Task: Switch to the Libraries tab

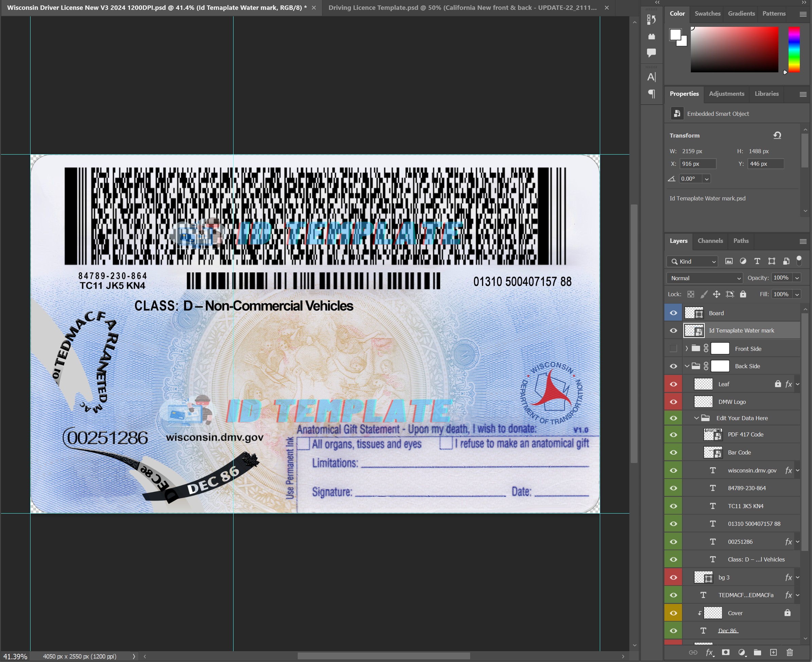Action: (766, 93)
